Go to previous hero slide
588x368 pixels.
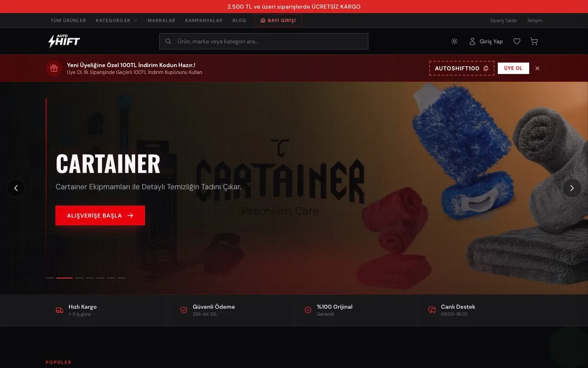coord(16,188)
